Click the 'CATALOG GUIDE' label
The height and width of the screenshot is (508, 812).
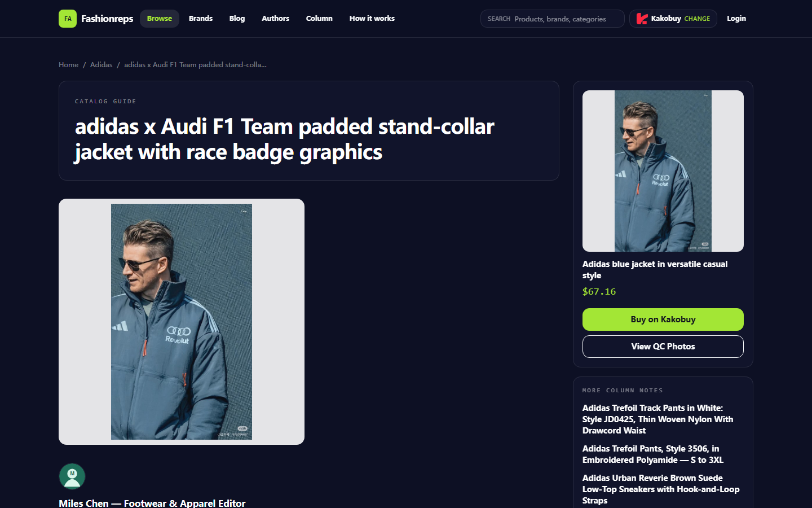point(105,102)
